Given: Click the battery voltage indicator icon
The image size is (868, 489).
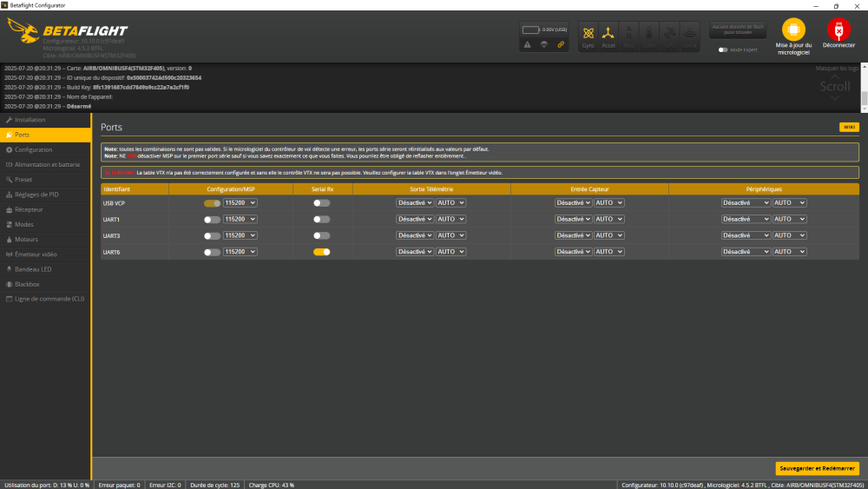Looking at the screenshot, I should coord(531,30).
